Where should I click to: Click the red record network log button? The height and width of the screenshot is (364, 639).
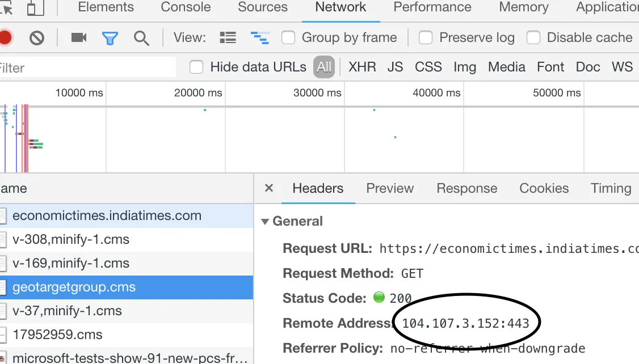pos(5,38)
